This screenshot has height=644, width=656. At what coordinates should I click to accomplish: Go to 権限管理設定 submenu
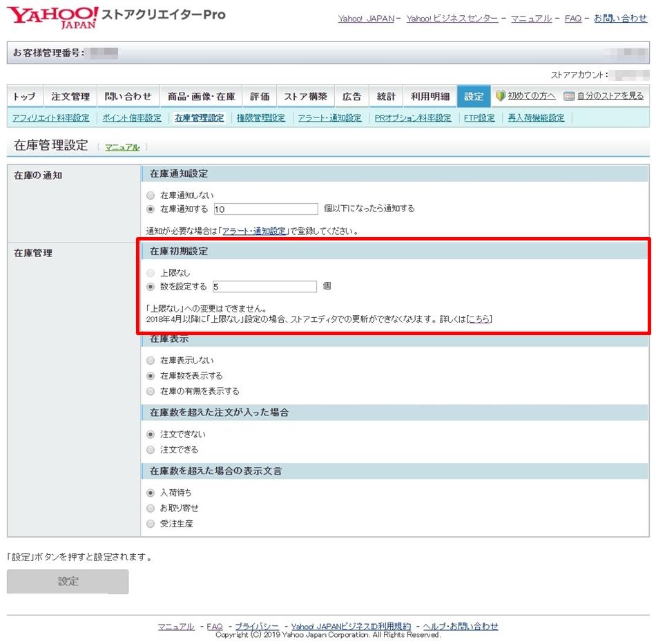[x=260, y=118]
